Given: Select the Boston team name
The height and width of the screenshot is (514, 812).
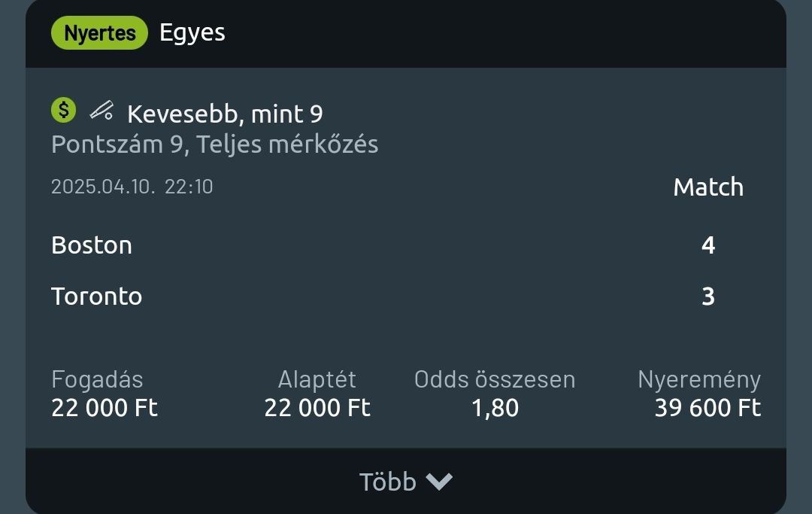Looking at the screenshot, I should (92, 245).
